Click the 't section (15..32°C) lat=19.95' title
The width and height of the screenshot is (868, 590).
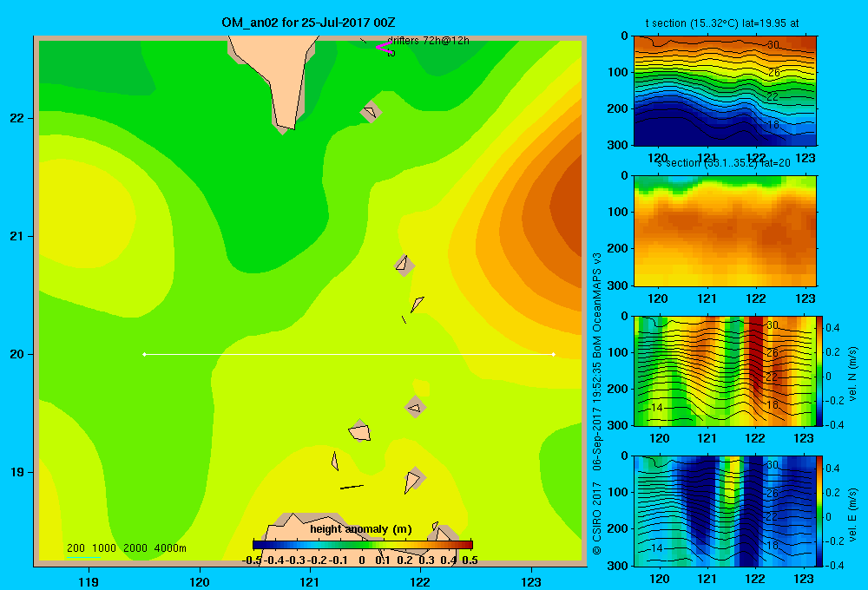pos(722,23)
